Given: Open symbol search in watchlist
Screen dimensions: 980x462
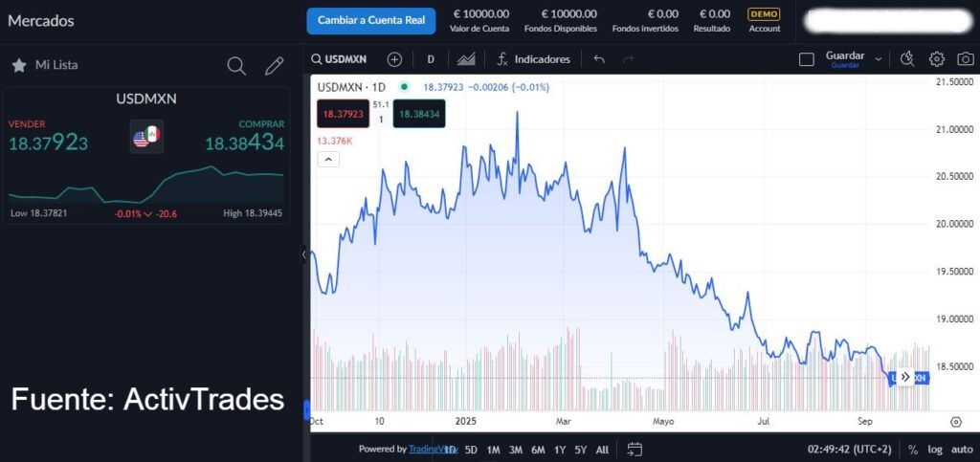Looking at the screenshot, I should (236, 66).
